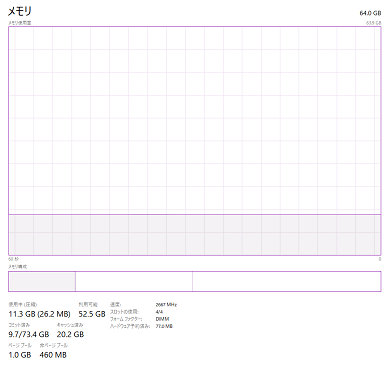The image size is (388, 366).
Task: Select the 52.5 GB available value
Action: click(x=92, y=314)
